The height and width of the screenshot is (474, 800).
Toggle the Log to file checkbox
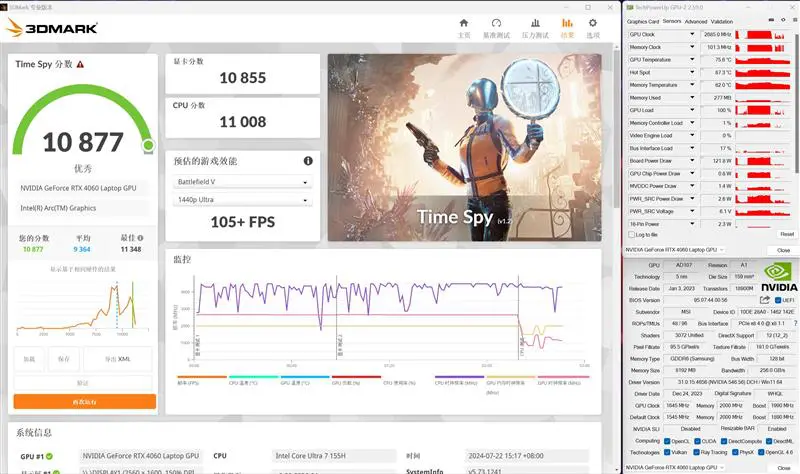pos(632,235)
